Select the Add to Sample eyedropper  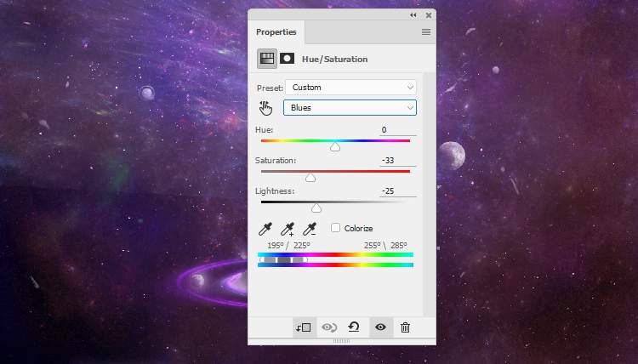click(288, 228)
